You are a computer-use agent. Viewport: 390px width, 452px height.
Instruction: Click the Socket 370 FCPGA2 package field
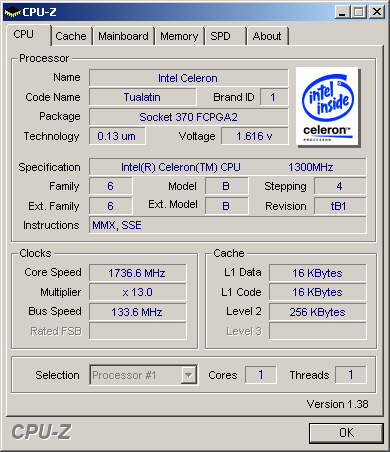coord(188,117)
